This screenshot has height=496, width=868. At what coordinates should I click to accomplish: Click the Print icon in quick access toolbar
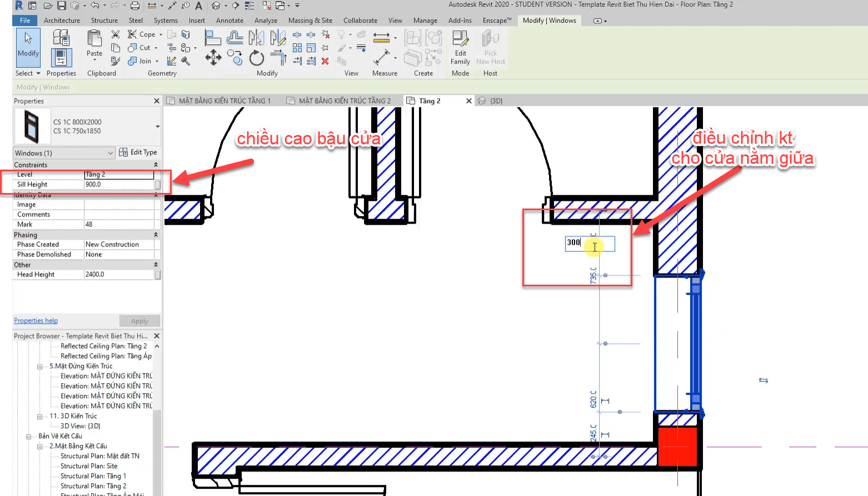click(135, 6)
